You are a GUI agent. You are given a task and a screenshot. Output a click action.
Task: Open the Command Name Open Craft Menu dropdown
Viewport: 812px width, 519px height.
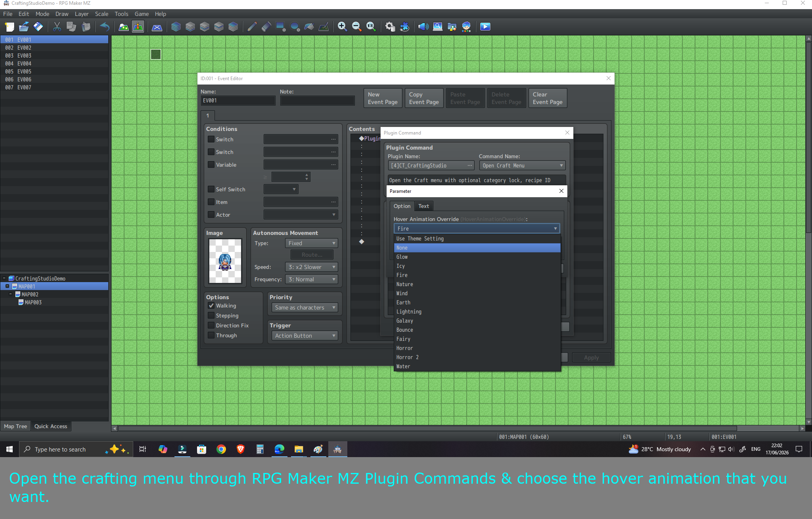[522, 165]
